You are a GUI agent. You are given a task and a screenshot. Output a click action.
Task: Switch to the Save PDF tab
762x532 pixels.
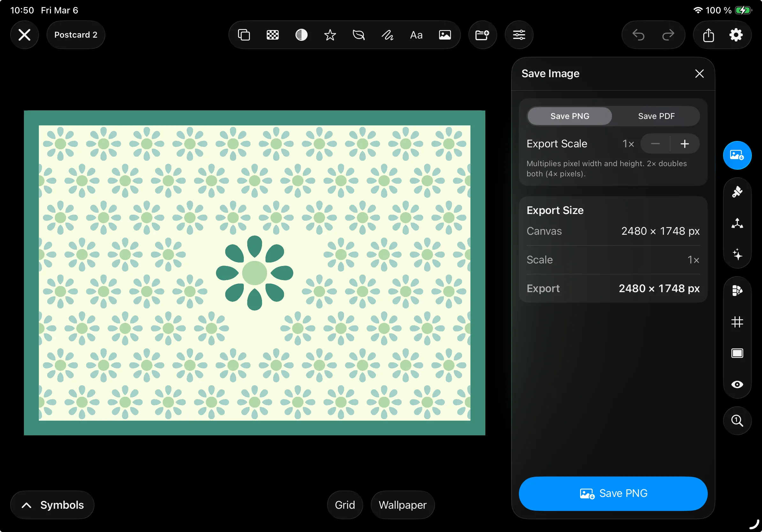(656, 116)
